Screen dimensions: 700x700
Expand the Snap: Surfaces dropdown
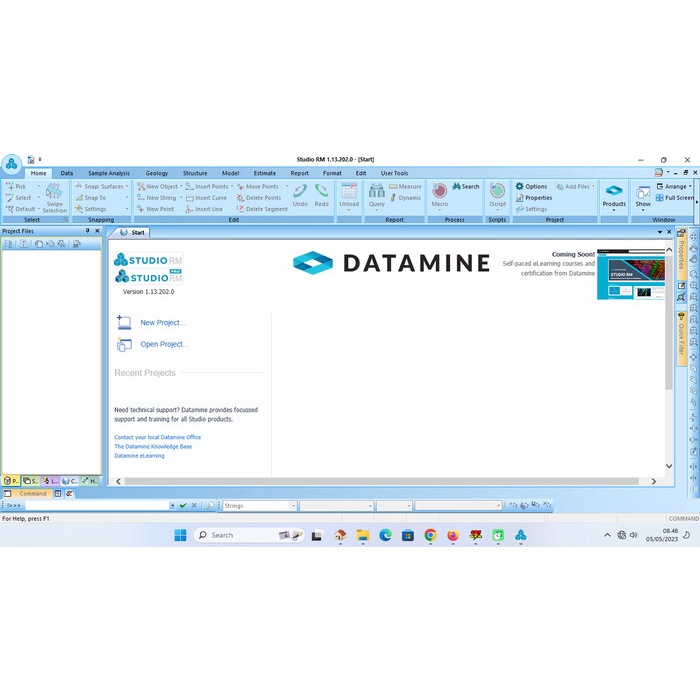click(x=127, y=186)
